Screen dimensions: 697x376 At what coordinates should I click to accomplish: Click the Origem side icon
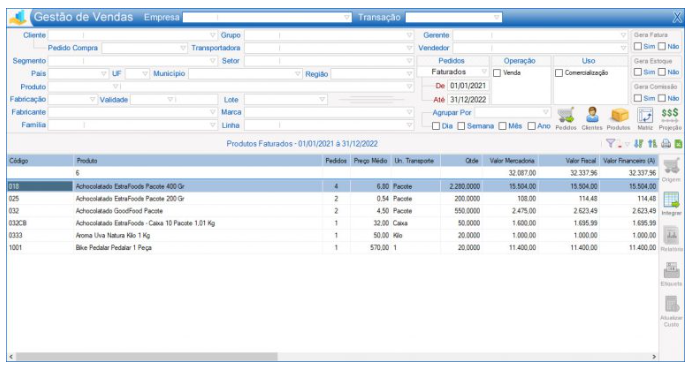671,167
